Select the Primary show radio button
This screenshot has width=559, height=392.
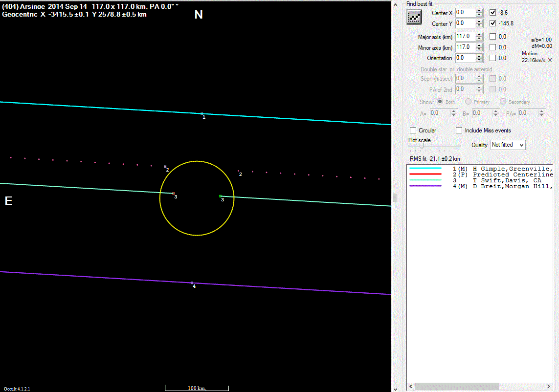pyautogui.click(x=468, y=102)
